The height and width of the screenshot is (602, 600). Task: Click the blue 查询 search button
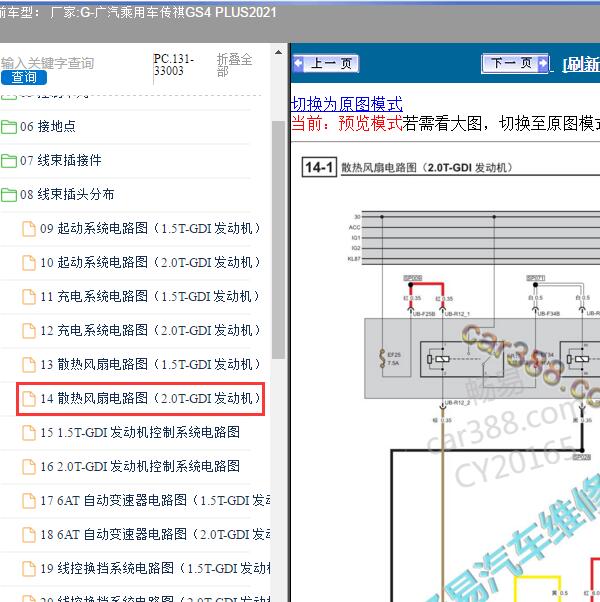pyautogui.click(x=24, y=77)
